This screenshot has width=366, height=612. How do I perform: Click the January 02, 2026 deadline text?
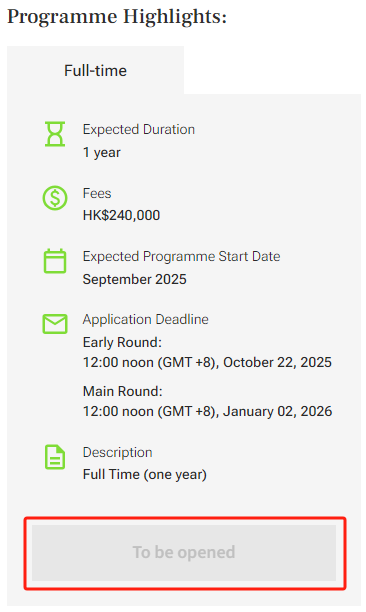(x=277, y=411)
